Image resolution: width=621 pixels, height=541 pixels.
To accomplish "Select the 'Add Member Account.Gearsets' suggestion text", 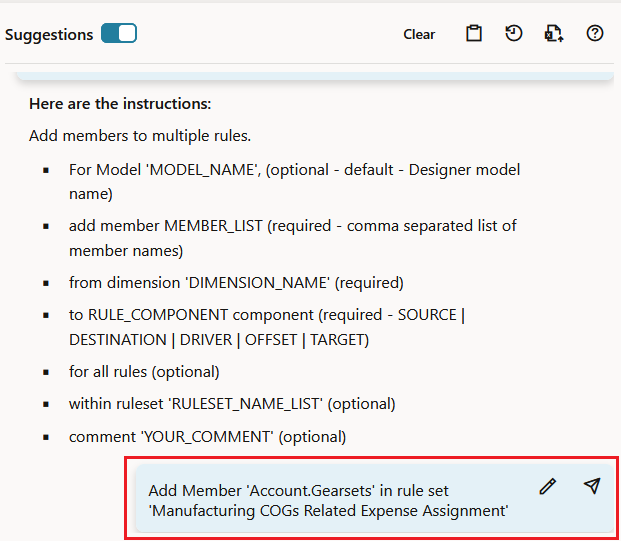I will pyautogui.click(x=328, y=501).
